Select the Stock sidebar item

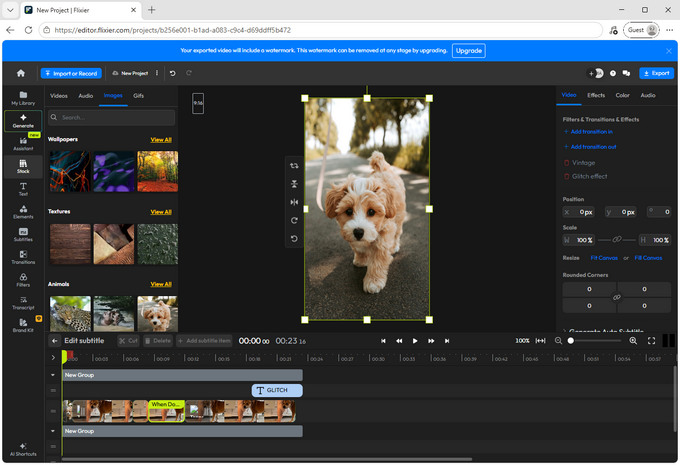[23, 167]
